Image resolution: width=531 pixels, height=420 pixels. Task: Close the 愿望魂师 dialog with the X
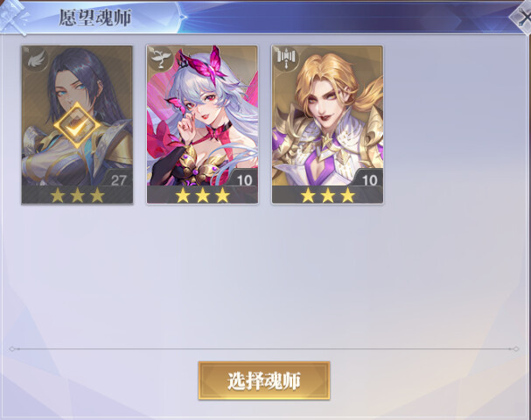(x=522, y=18)
